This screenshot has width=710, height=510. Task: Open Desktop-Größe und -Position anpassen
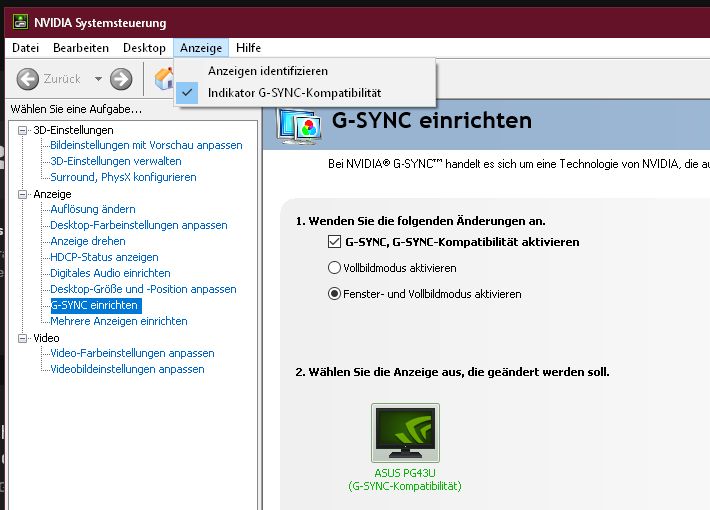coord(143,289)
